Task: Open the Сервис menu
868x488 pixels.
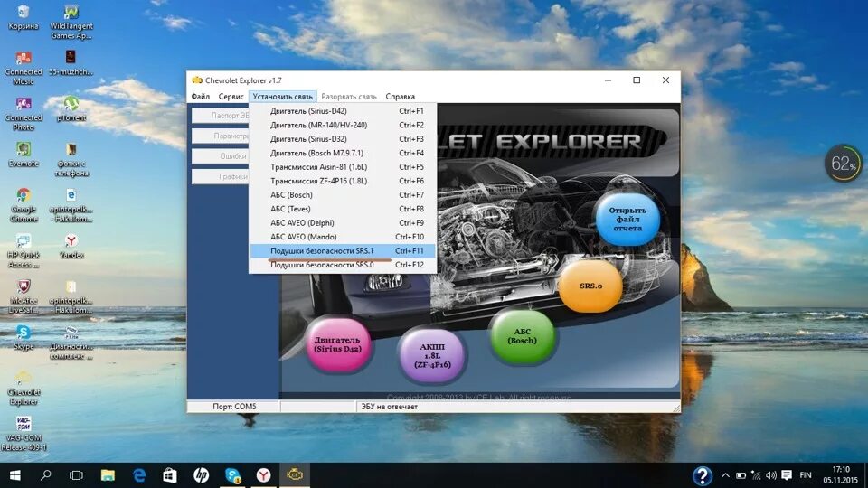Action: coord(231,97)
